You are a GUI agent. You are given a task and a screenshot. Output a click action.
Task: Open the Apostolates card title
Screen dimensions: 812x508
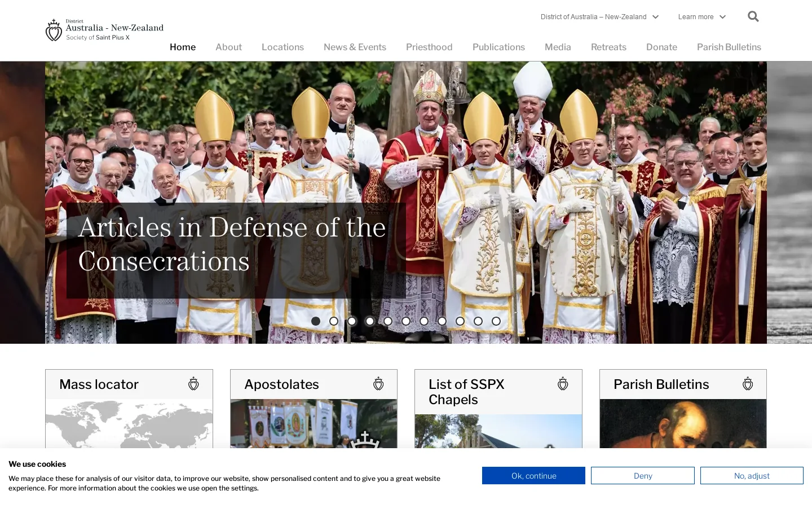[x=281, y=384]
